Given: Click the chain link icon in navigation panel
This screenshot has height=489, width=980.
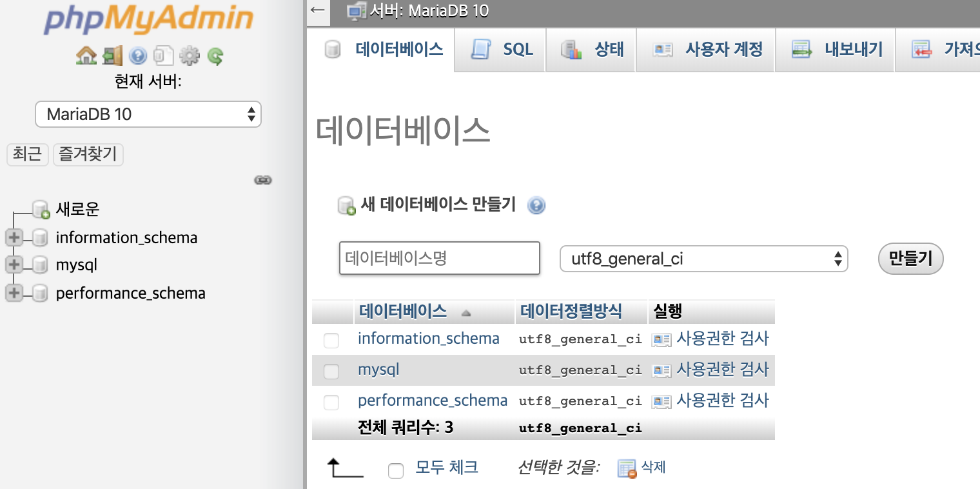Looking at the screenshot, I should [262, 180].
